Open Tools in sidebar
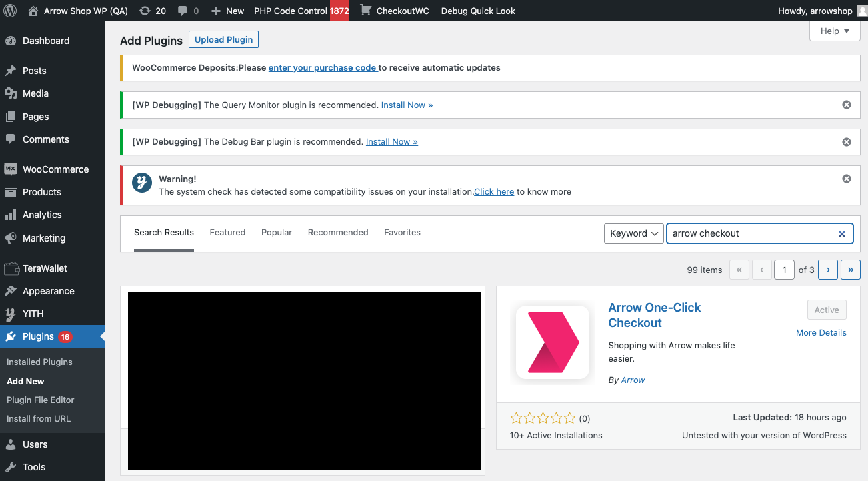The width and height of the screenshot is (868, 481). (x=53, y=467)
